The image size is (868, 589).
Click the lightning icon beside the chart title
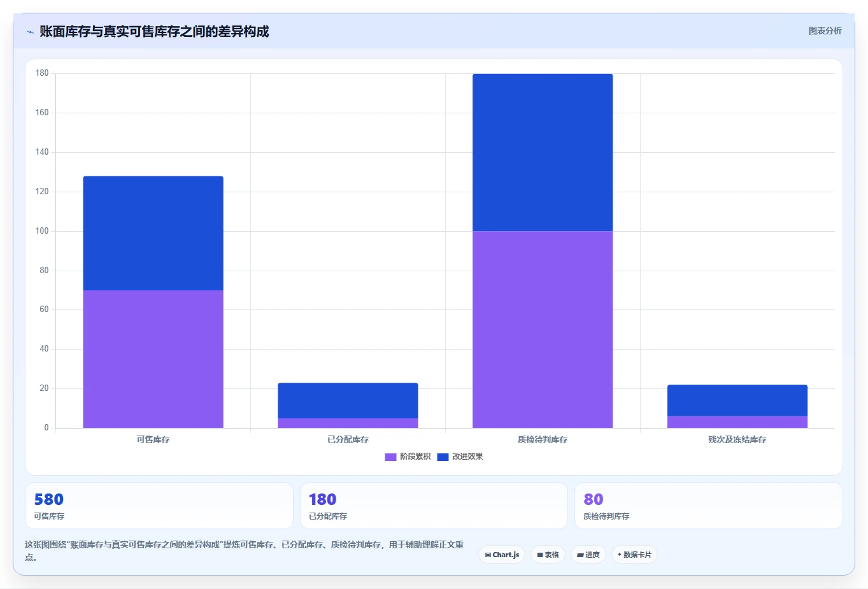point(30,32)
